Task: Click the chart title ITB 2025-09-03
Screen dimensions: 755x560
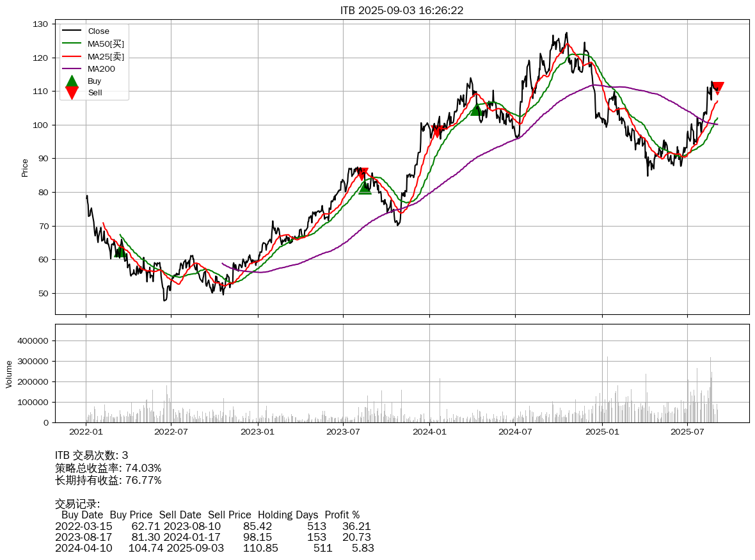Action: (x=402, y=10)
